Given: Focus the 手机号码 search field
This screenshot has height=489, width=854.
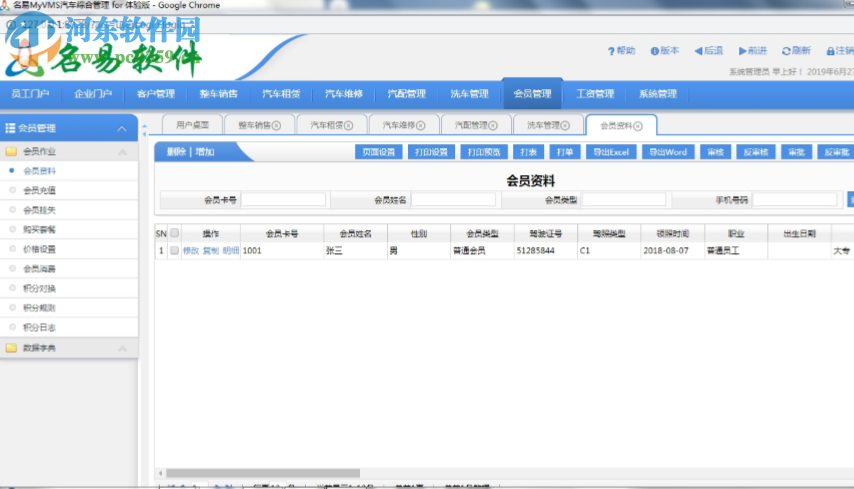Looking at the screenshot, I should pyautogui.click(x=795, y=200).
